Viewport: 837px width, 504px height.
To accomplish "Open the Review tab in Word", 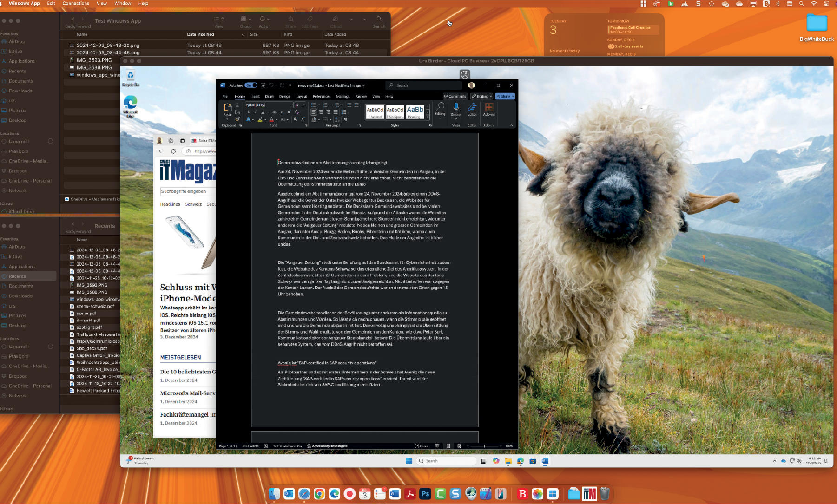I will (361, 97).
